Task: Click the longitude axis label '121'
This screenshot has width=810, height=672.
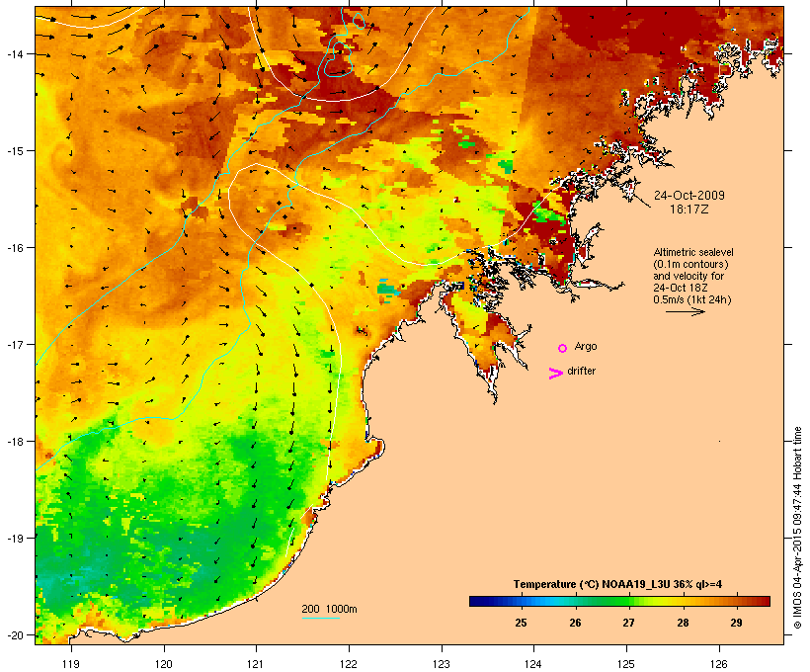Action: pyautogui.click(x=256, y=664)
